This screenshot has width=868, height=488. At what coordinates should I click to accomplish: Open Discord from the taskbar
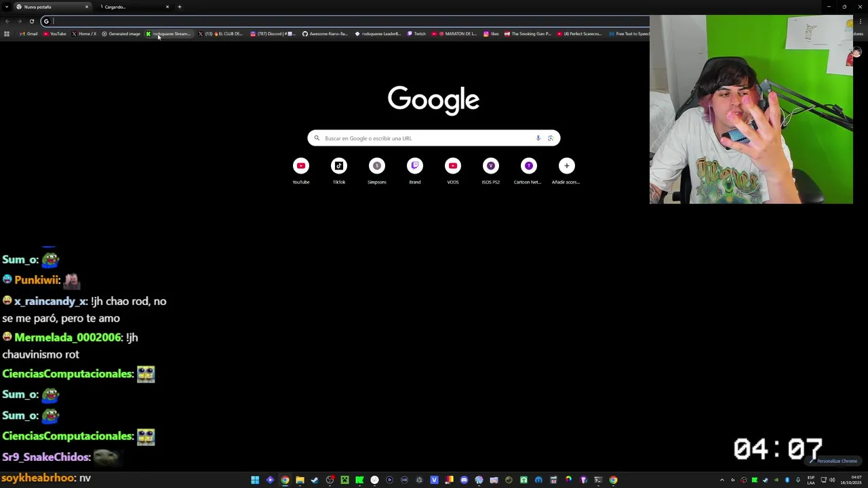464,480
